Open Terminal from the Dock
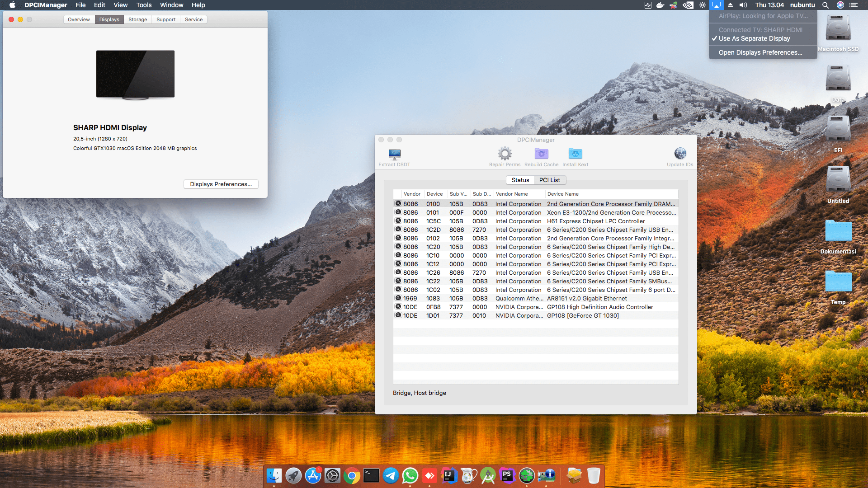Screen dimensions: 868x488 [x=371, y=475]
